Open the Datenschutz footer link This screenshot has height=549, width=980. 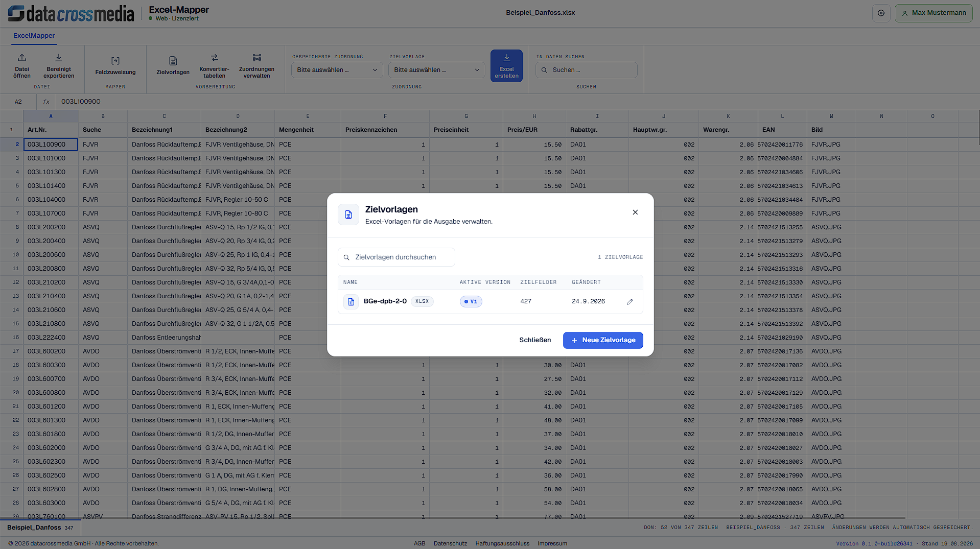pos(450,543)
